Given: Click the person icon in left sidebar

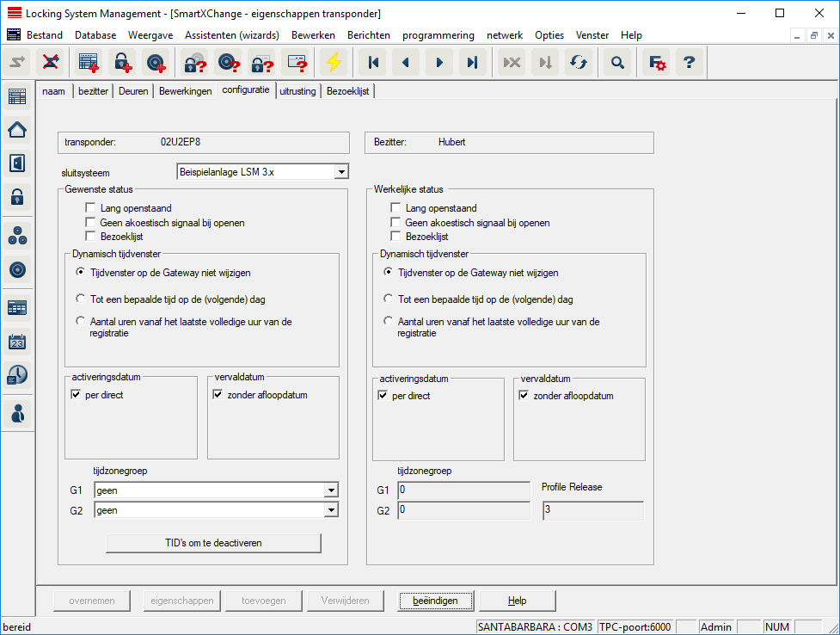Looking at the screenshot, I should pos(17,413).
